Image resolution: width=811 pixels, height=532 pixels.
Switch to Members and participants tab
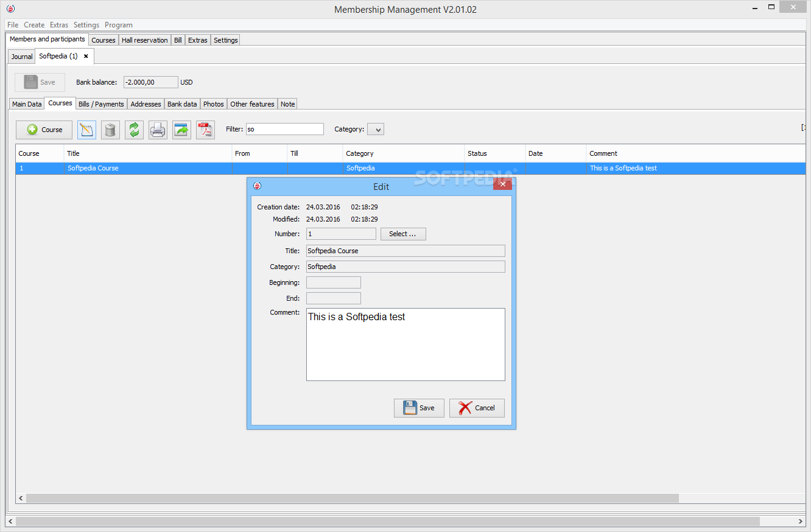(x=47, y=39)
